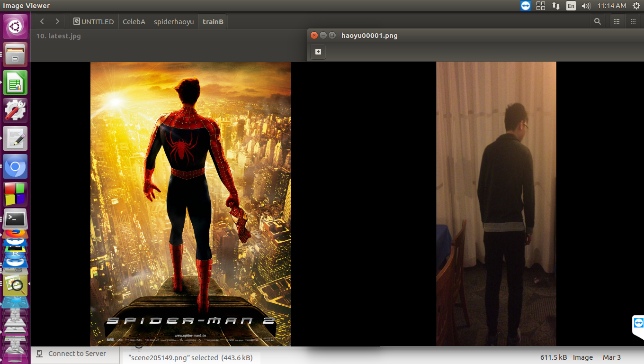Maximize the haoyu00001.png window
Viewport: 644px width, 364px height.
[x=332, y=35]
